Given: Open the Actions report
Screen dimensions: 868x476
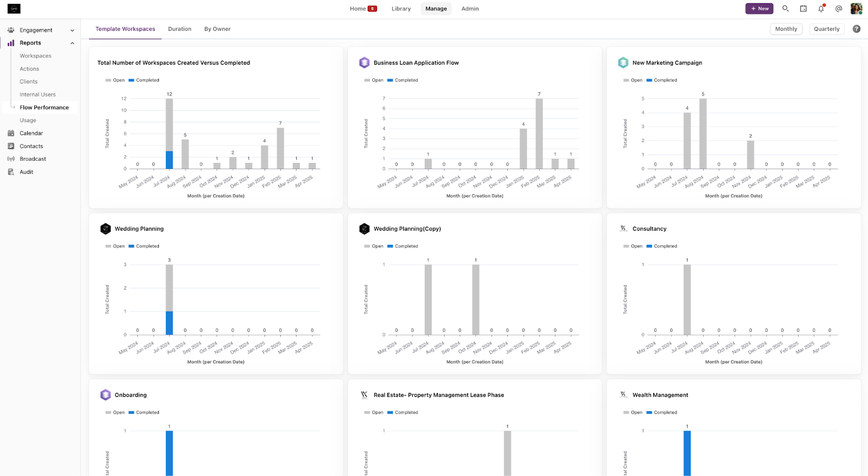Looking at the screenshot, I should [29, 69].
